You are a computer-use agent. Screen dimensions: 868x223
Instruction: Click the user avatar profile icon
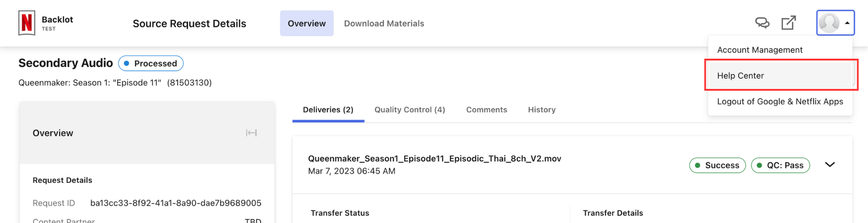(x=829, y=23)
